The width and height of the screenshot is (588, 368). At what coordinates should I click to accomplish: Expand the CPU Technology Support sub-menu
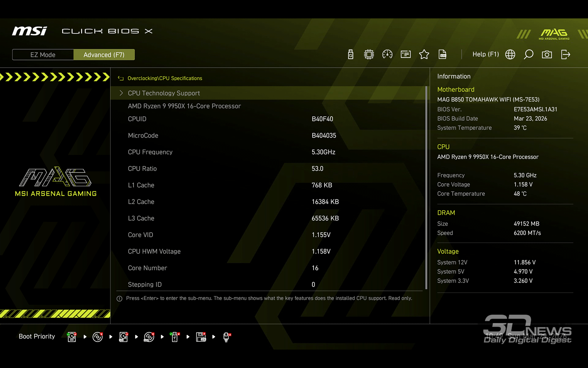[164, 93]
